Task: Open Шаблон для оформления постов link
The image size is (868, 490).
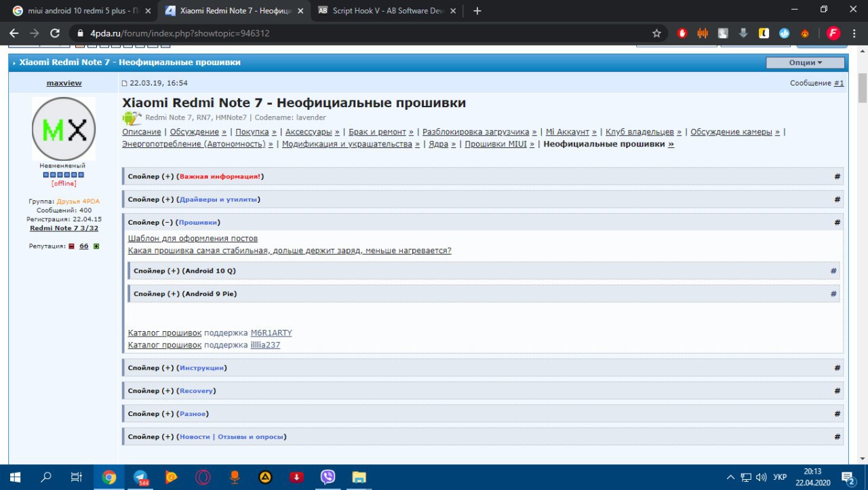Action: pos(193,238)
